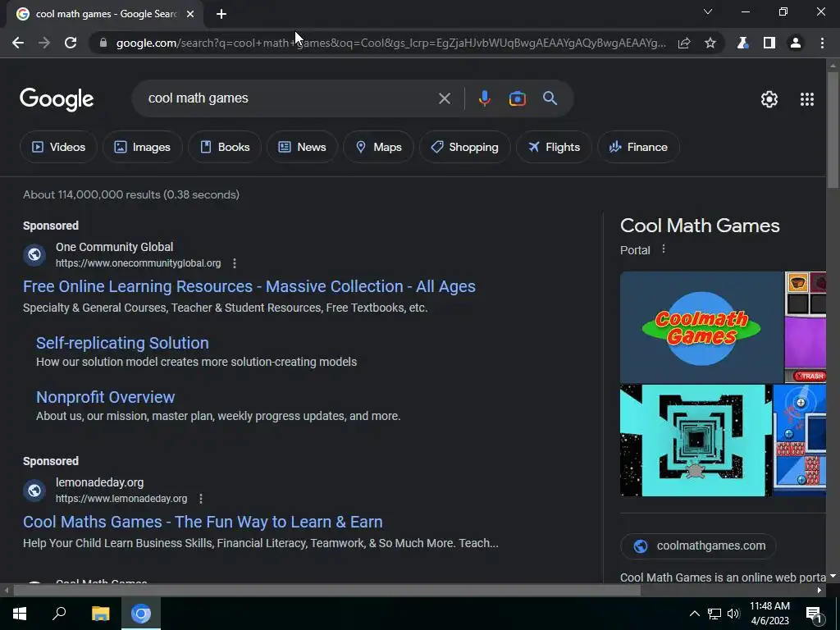Go back using the browser back arrow

pos(18,43)
